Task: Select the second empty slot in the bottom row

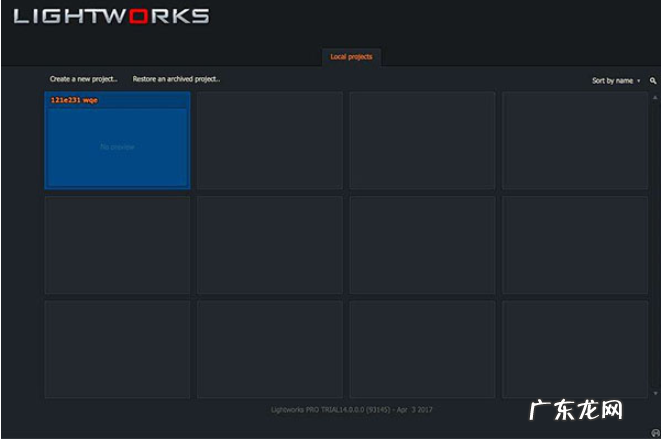Action: pos(269,349)
